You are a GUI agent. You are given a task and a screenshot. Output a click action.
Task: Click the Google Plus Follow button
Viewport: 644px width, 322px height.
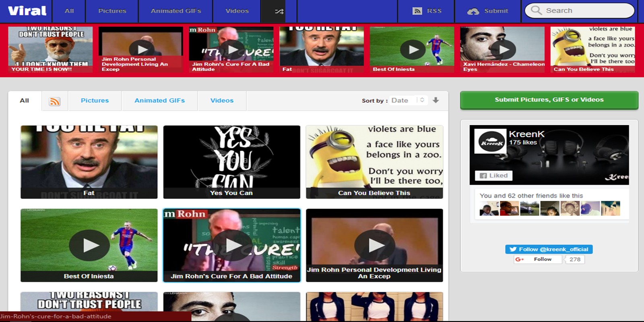tap(538, 259)
